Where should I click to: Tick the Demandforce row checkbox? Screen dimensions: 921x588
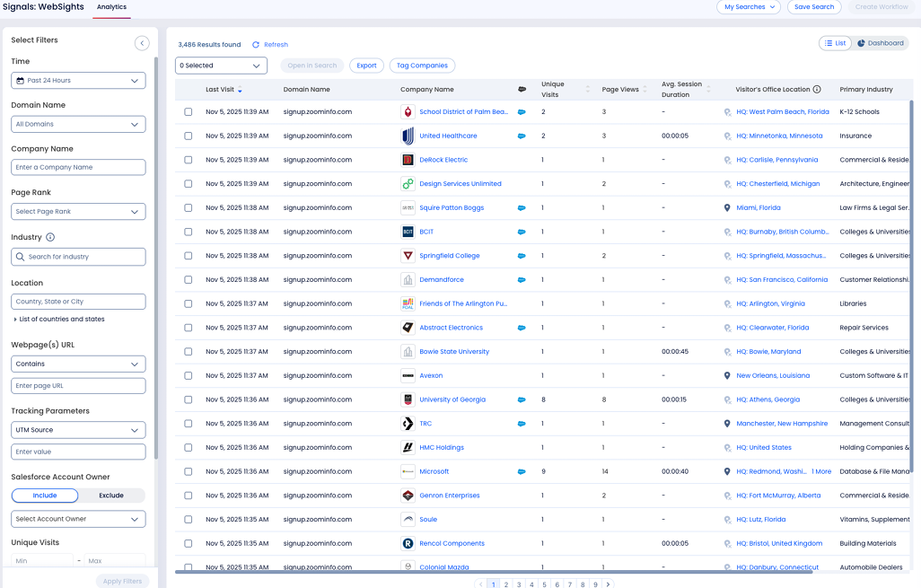(x=188, y=279)
